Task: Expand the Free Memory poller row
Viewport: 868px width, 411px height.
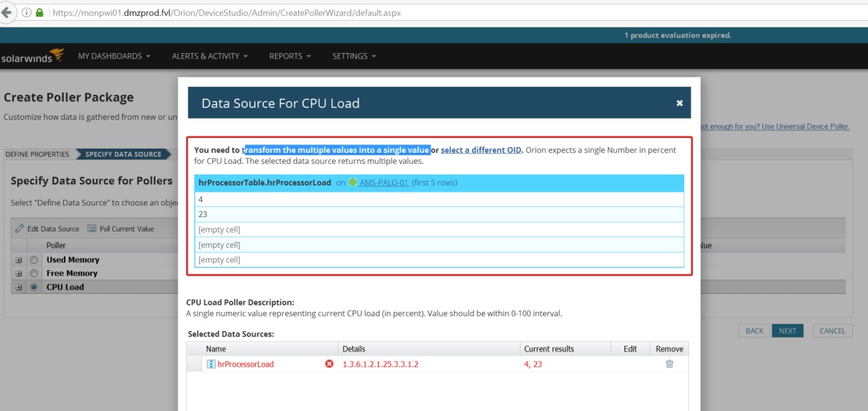Action: [19, 274]
